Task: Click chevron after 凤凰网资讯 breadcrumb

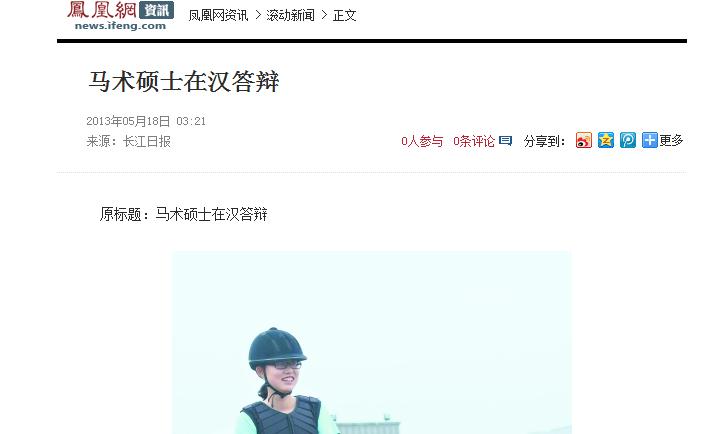Action: [x=258, y=15]
